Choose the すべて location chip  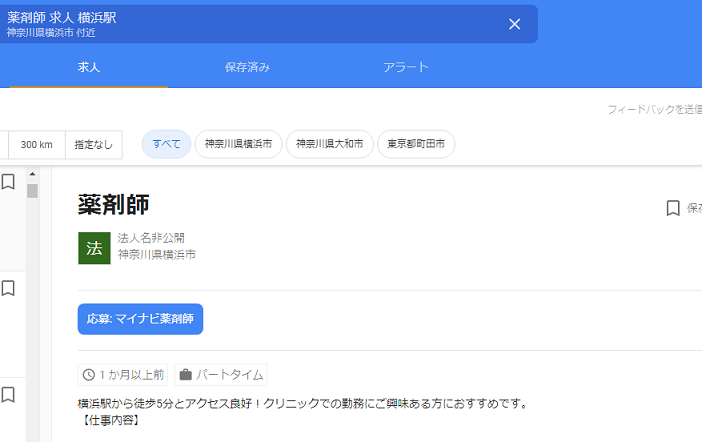pyautogui.click(x=167, y=144)
